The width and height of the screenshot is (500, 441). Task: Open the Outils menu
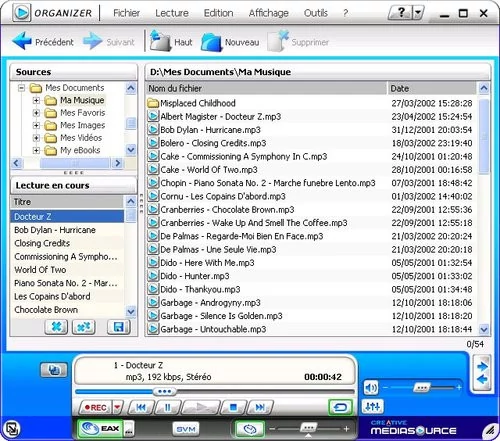pyautogui.click(x=316, y=13)
